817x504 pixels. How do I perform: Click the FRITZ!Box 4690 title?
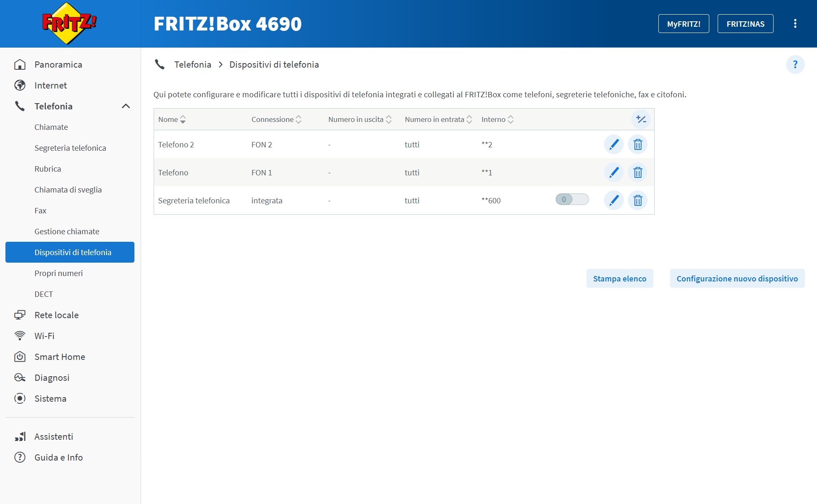tap(228, 23)
